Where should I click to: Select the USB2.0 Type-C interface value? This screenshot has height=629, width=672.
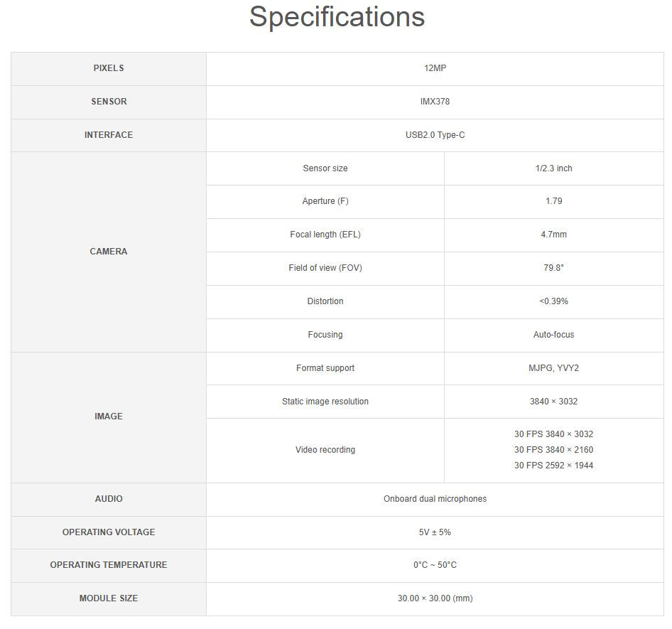435,135
